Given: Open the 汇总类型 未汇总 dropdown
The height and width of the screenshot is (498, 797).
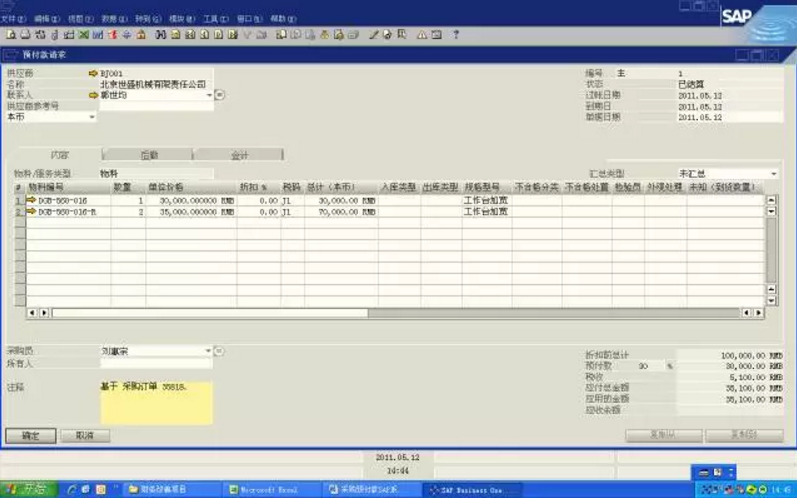Looking at the screenshot, I should pos(774,174).
